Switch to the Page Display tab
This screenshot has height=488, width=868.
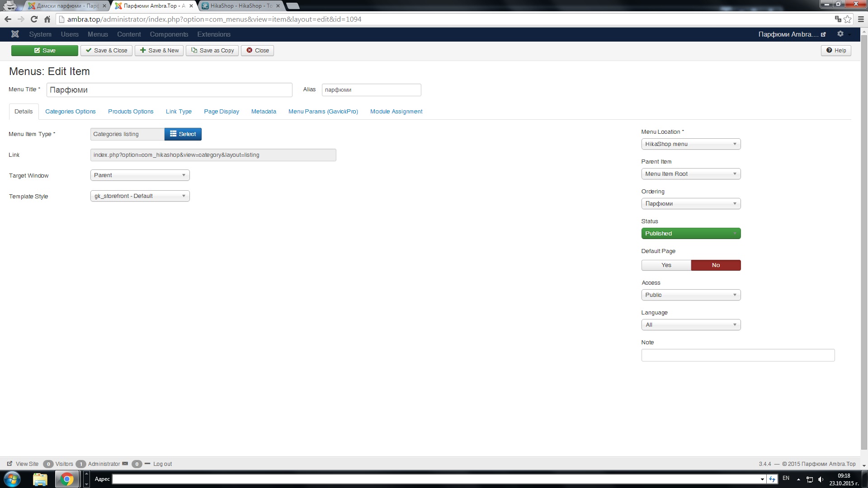coord(222,112)
